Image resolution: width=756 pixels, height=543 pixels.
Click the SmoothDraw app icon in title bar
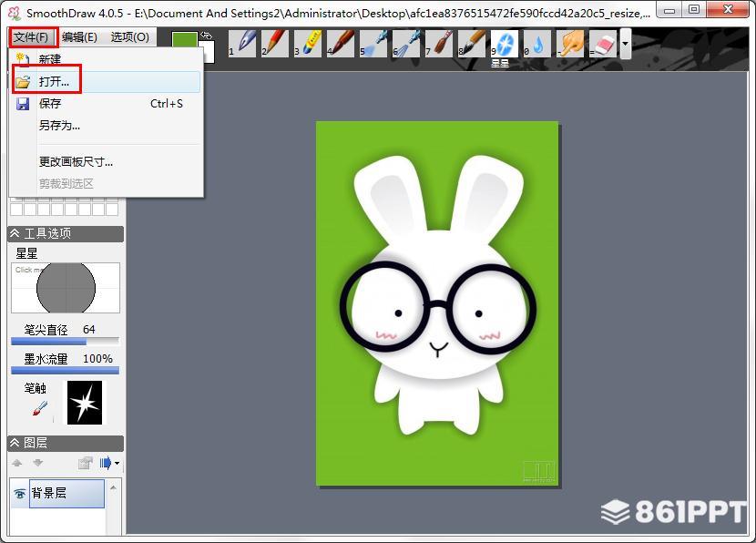[15, 13]
